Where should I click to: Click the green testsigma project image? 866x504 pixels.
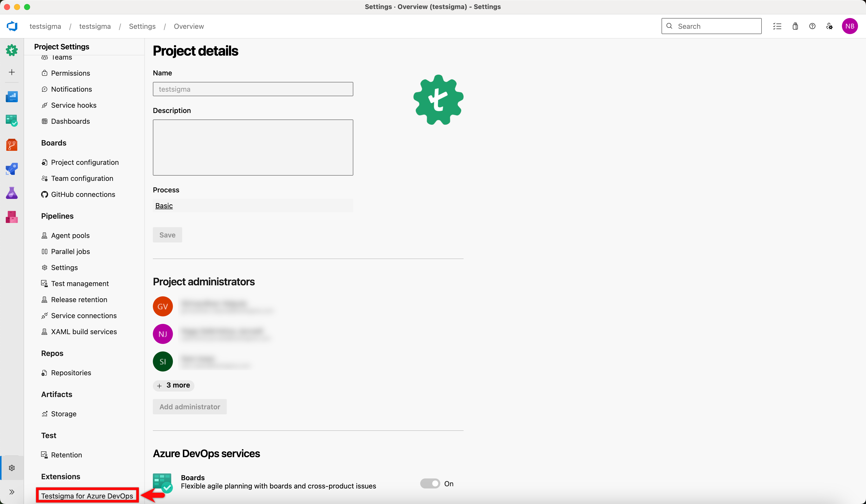(x=438, y=100)
